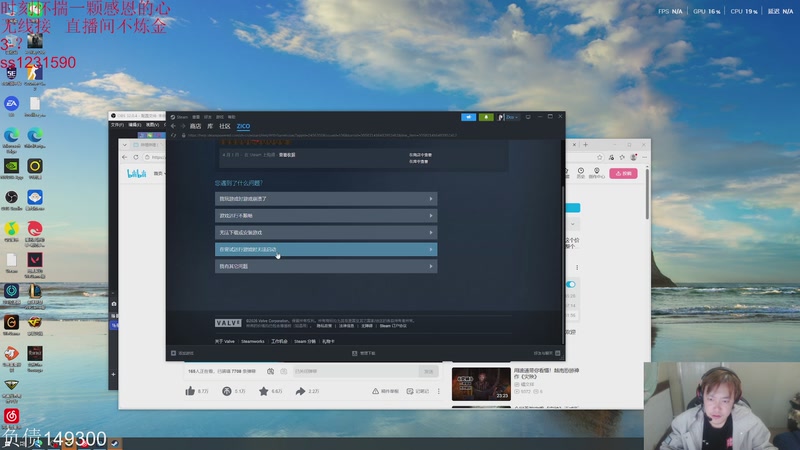Click 在商店中查看 link in Steam
This screenshot has height=450, width=800.
(420, 155)
